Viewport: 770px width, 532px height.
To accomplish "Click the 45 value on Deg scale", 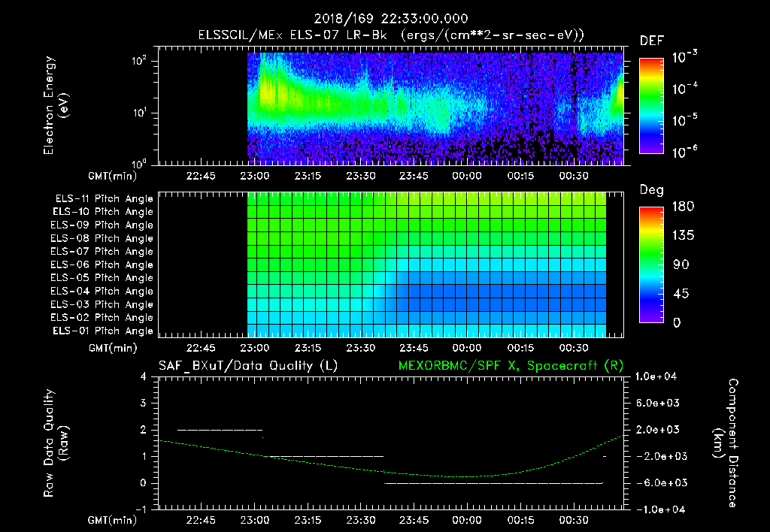I will 681,294.
